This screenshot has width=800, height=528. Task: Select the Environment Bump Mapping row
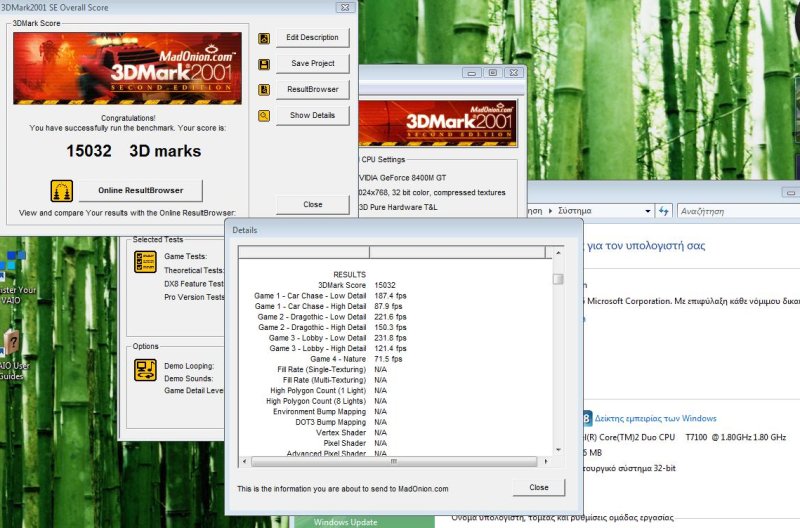click(330, 412)
